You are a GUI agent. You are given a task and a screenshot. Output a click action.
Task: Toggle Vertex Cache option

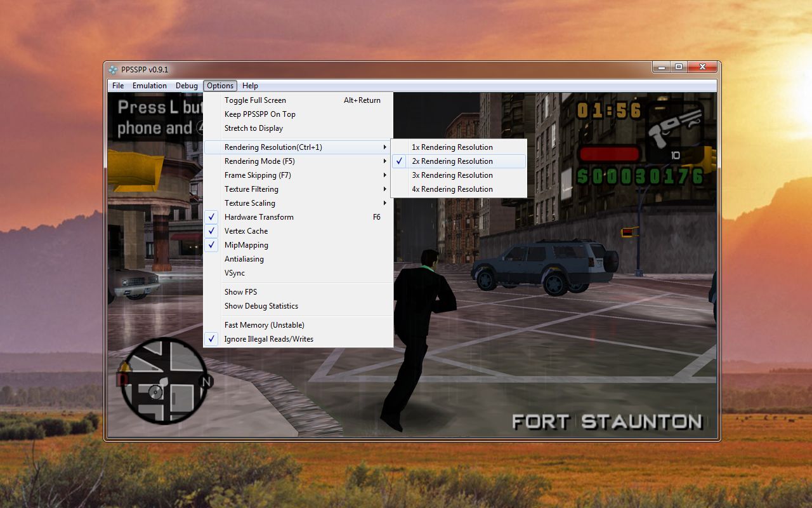tap(298, 231)
